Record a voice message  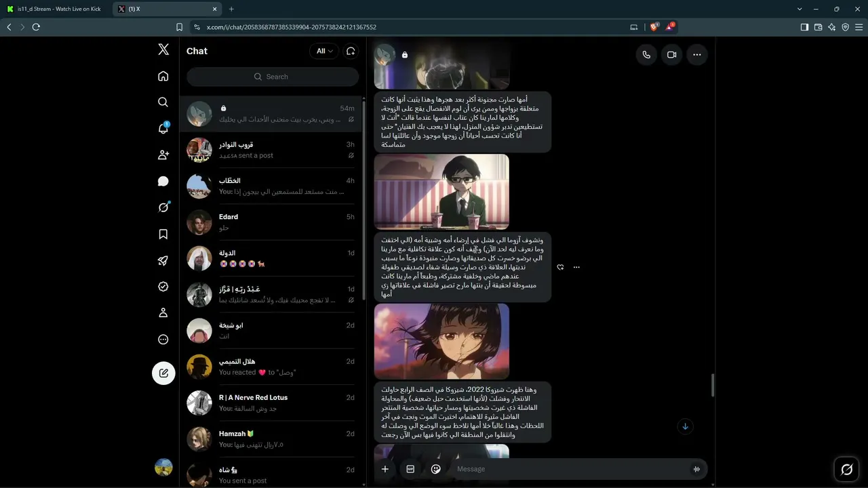pyautogui.click(x=696, y=469)
